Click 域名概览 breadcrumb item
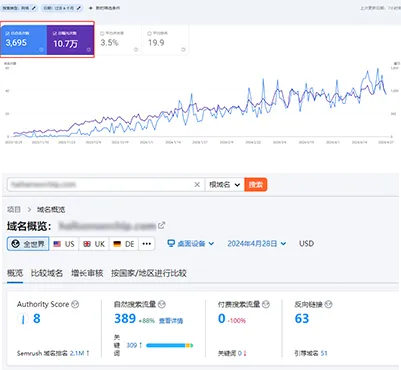The width and height of the screenshot is (401, 370). click(51, 209)
